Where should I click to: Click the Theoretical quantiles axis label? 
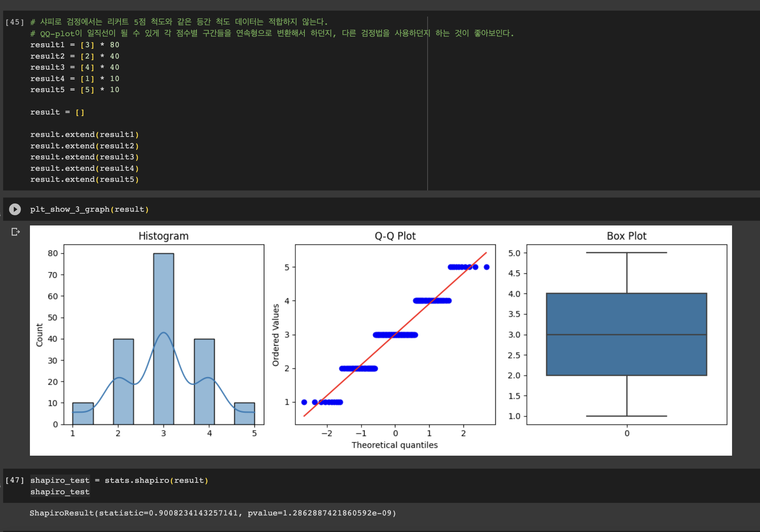point(395,445)
